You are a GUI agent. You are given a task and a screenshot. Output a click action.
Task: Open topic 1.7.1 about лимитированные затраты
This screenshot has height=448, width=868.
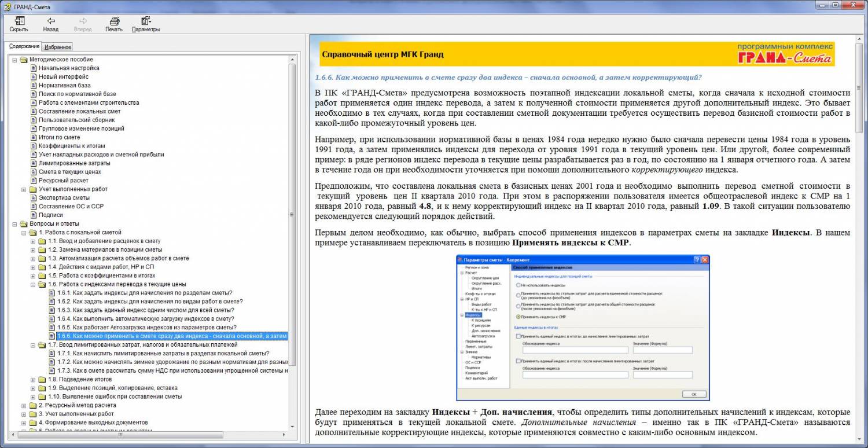pos(163,354)
